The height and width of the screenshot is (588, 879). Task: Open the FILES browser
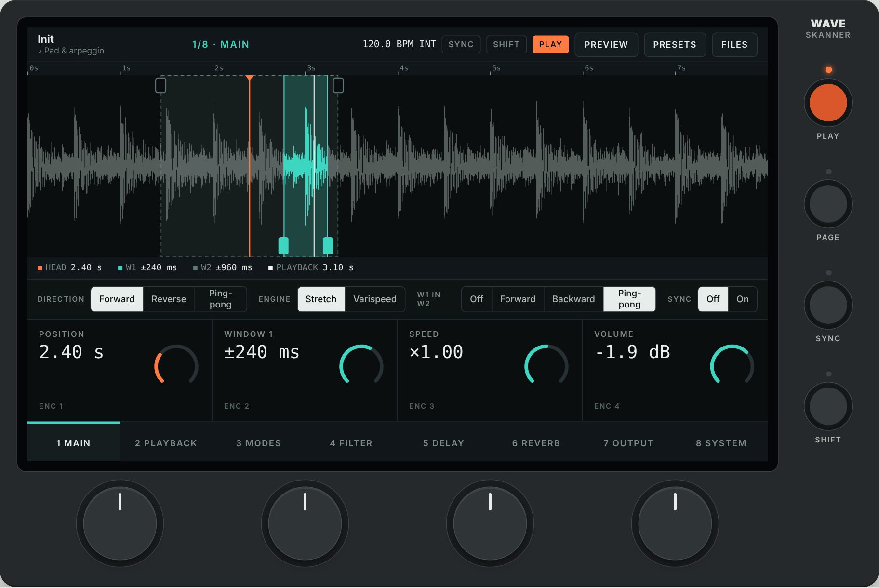[x=734, y=45]
